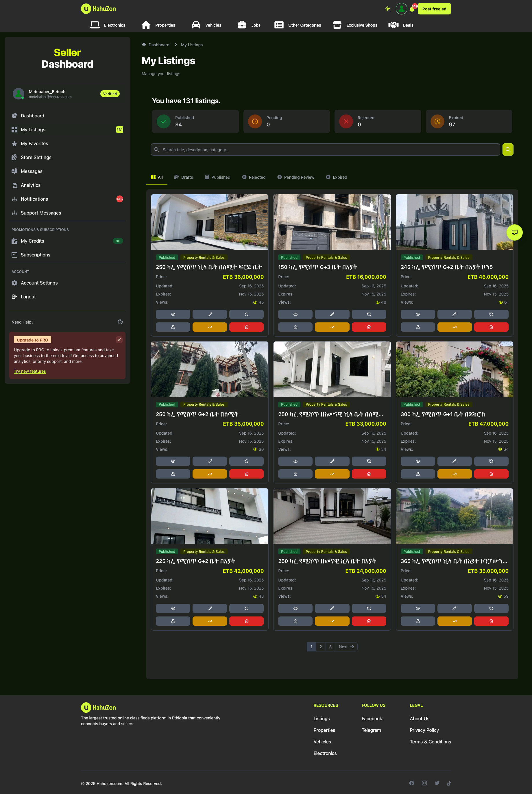The width and height of the screenshot is (532, 794).
Task: Refresh the ETB 35,000,000 G+2 listing
Action: [x=246, y=461]
